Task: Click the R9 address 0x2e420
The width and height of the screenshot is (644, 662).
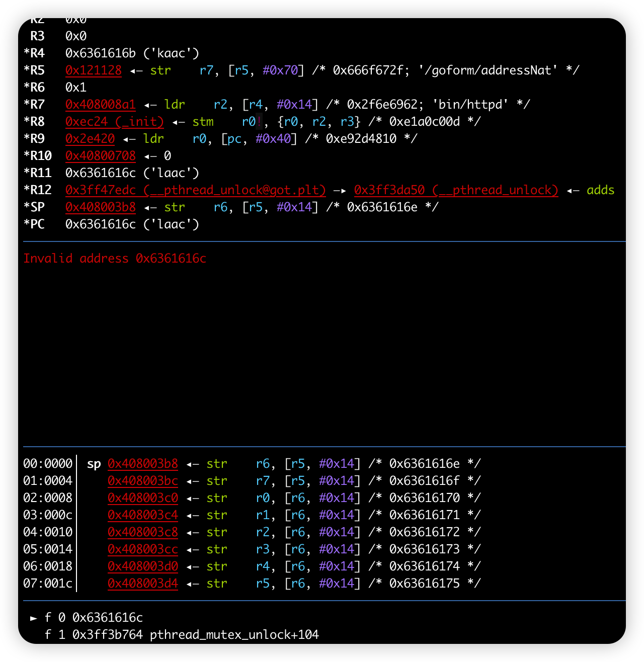Action: (90, 139)
